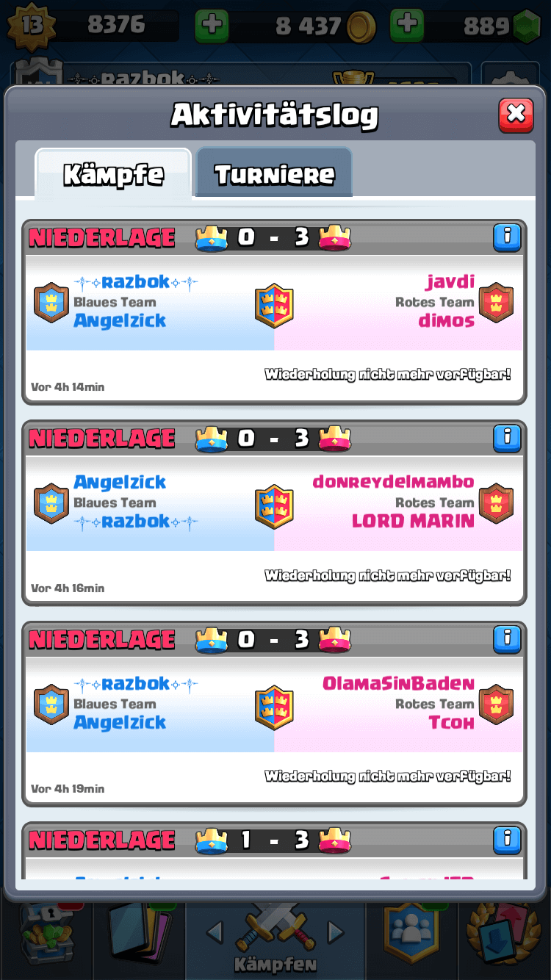Tap the 2v2 shield in first battle
The image size is (551, 980).
click(x=274, y=305)
